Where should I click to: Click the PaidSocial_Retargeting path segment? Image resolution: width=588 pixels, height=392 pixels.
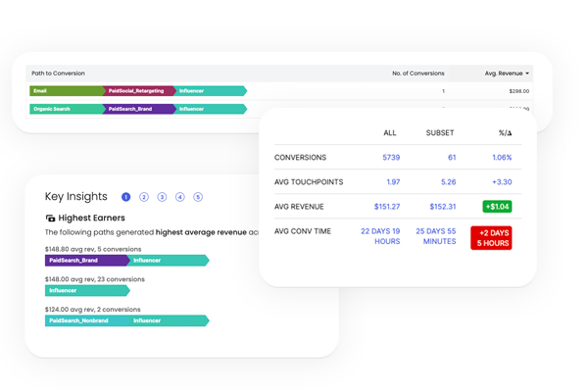(x=139, y=91)
